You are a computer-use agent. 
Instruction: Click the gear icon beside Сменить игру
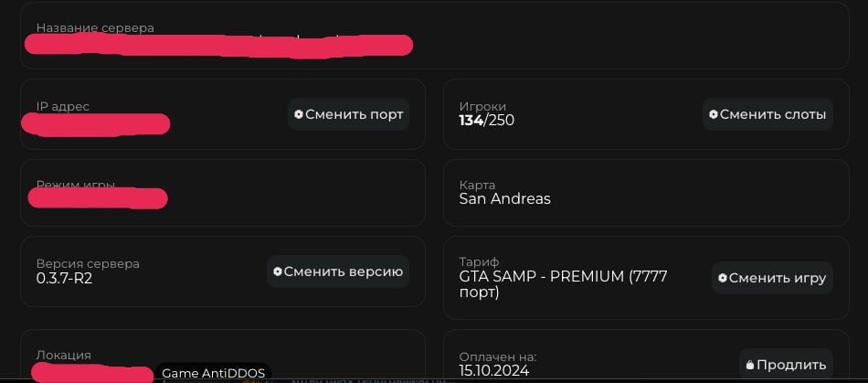click(x=723, y=278)
